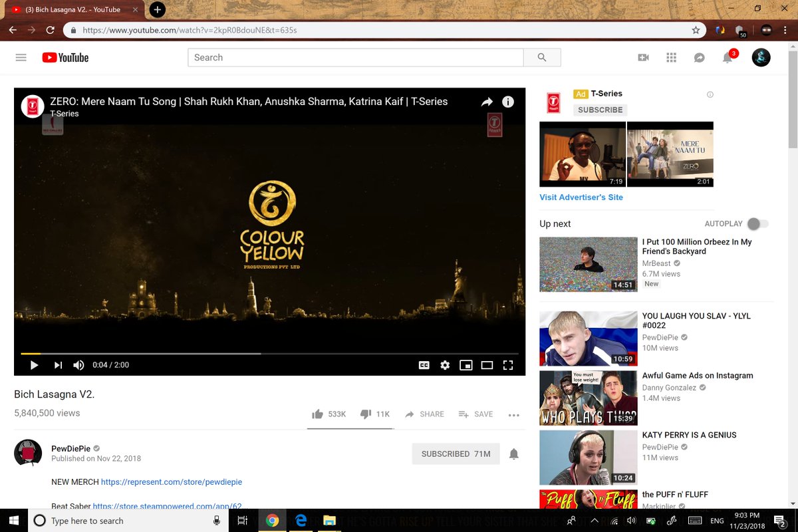Image resolution: width=798 pixels, height=532 pixels.
Task: Show hidden system tray icons
Action: [595, 521]
